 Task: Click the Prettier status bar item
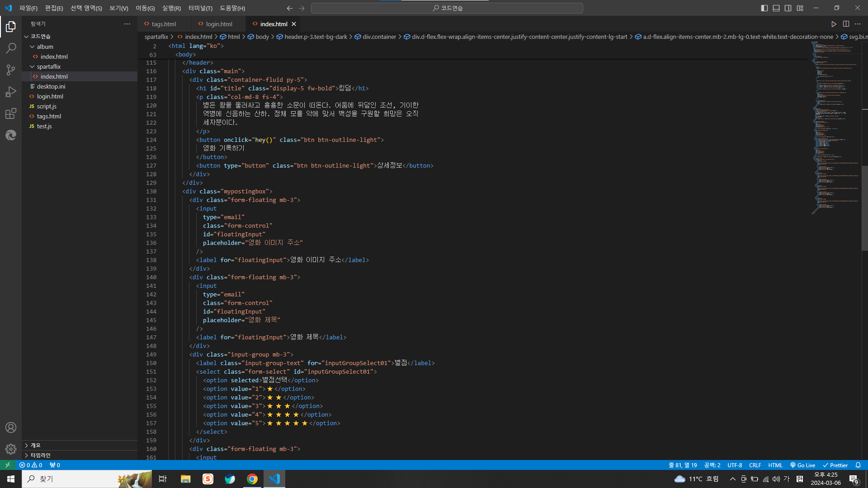[x=835, y=465]
